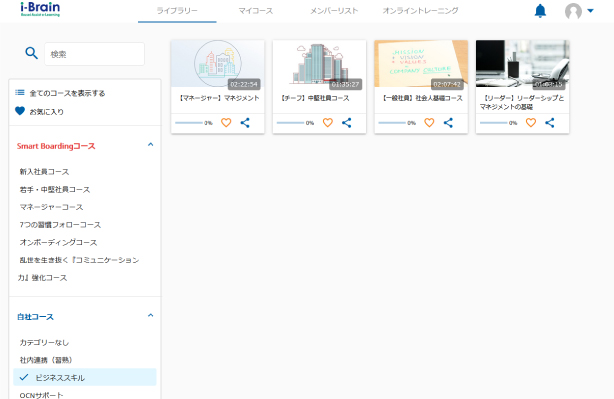The image size is (614, 399).
Task: Click the お気に入り heart icon in sidebar
Action: pos(20,111)
